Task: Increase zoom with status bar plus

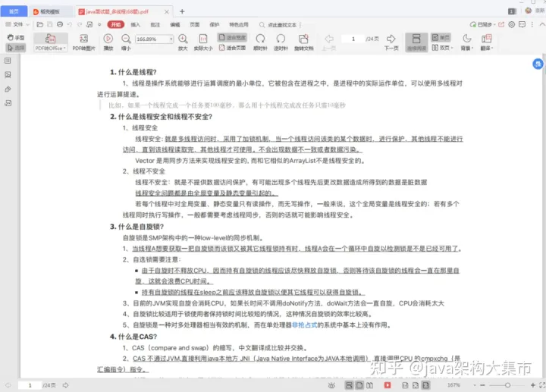Action: [533, 385]
